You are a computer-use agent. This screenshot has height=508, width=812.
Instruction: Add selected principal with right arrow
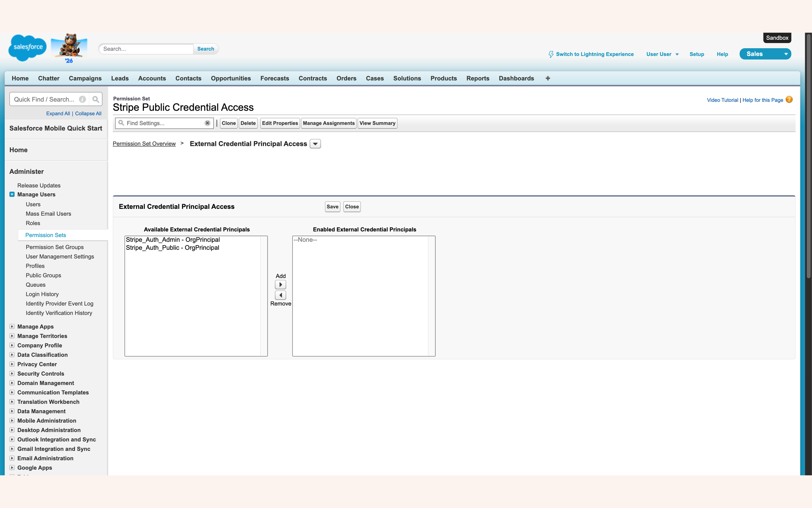pos(281,284)
